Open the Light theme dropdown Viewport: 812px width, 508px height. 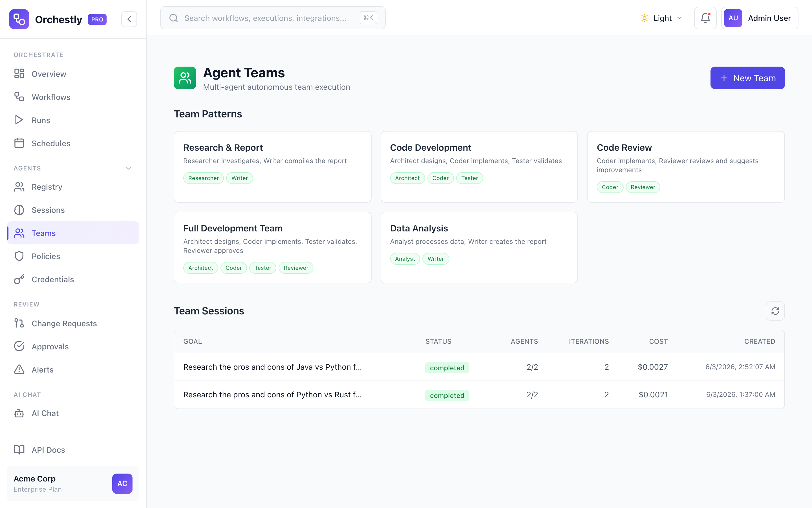(661, 18)
